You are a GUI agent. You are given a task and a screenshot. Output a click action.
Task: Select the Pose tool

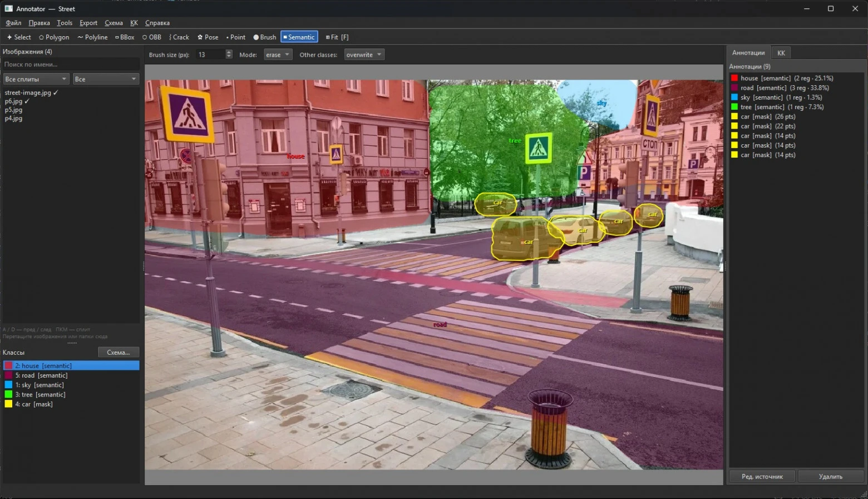208,37
